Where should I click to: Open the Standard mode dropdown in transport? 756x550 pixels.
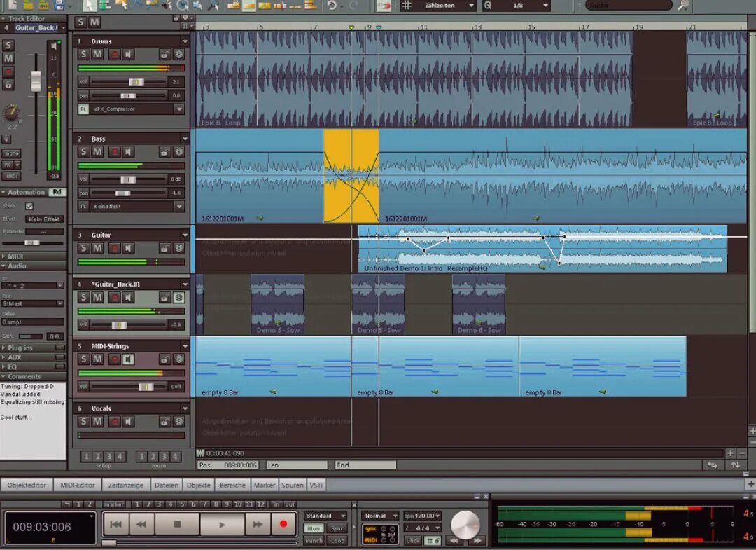[x=343, y=516]
